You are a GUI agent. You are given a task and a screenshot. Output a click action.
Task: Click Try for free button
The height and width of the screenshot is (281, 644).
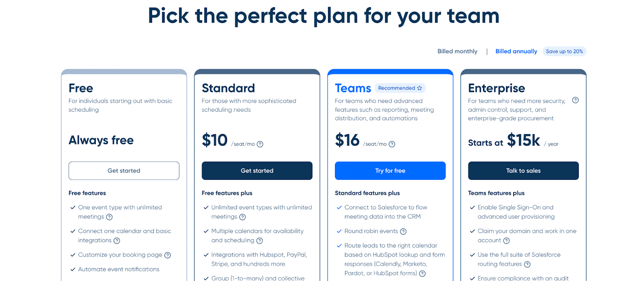pos(390,171)
